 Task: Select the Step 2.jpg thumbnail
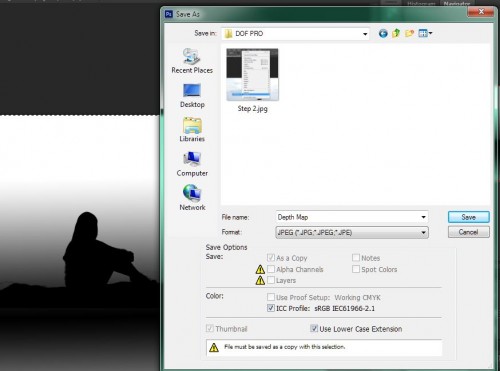click(x=252, y=74)
